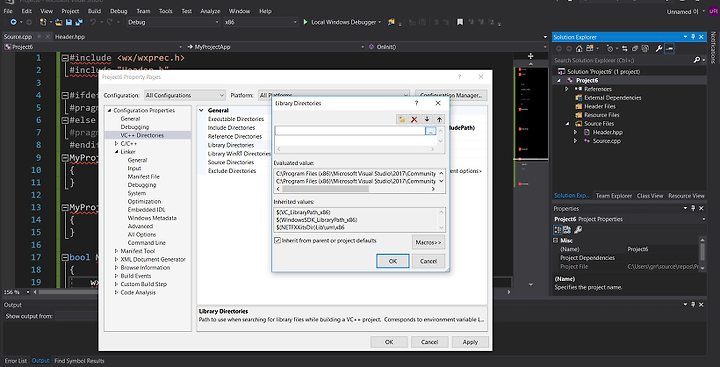The image size is (720, 367).
Task: Click the red X delete line icon
Action: (414, 119)
